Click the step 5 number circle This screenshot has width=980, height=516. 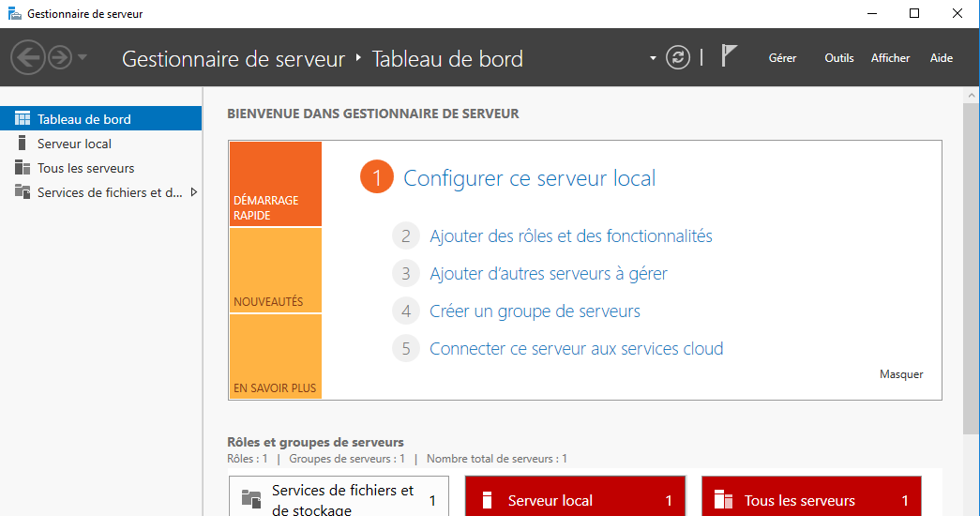pyautogui.click(x=406, y=348)
